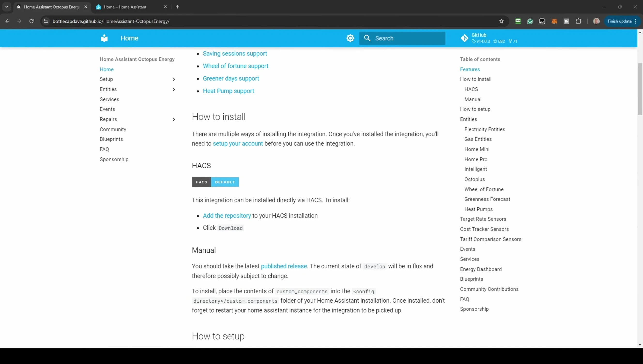This screenshot has width=643, height=364.
Task: Open the Grammarly extension icon
Action: (530, 21)
